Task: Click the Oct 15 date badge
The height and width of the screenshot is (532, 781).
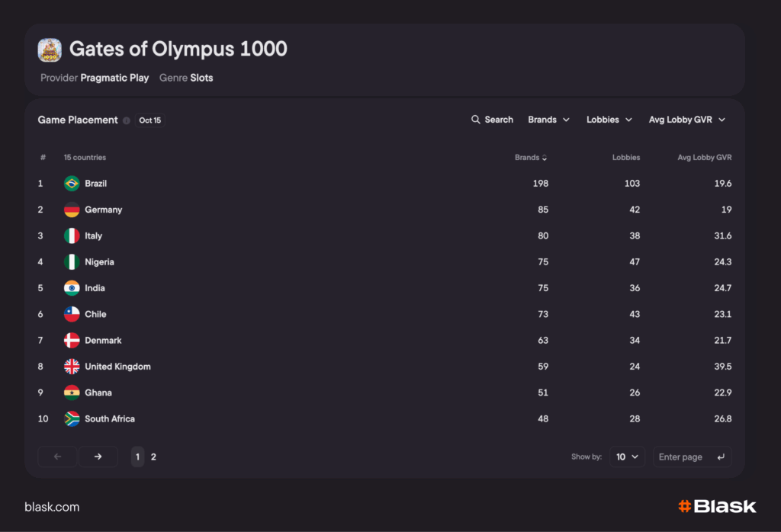Action: coord(150,120)
